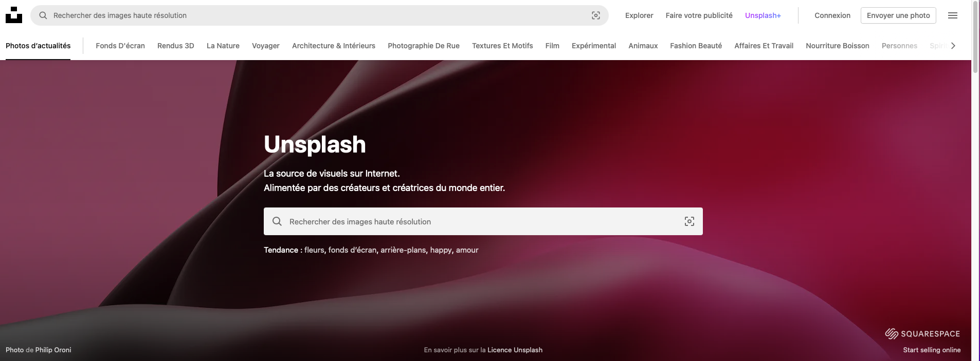This screenshot has height=361, width=980.
Task: Select Affaires Et Travail category
Action: click(764, 46)
